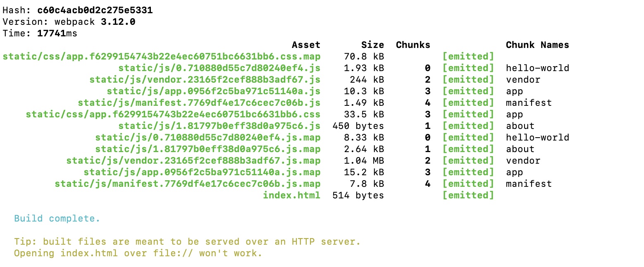Click static/js/manifest.7769df4e17c6cec7c06b.js path

[x=199, y=103]
